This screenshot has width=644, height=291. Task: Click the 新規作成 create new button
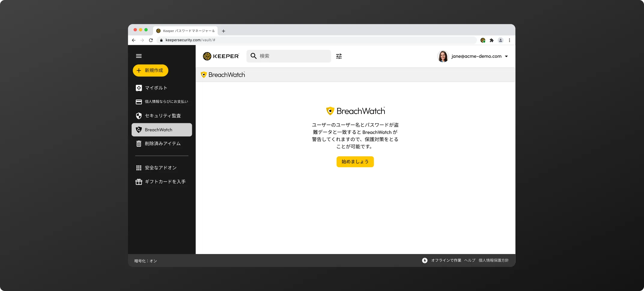pos(150,70)
